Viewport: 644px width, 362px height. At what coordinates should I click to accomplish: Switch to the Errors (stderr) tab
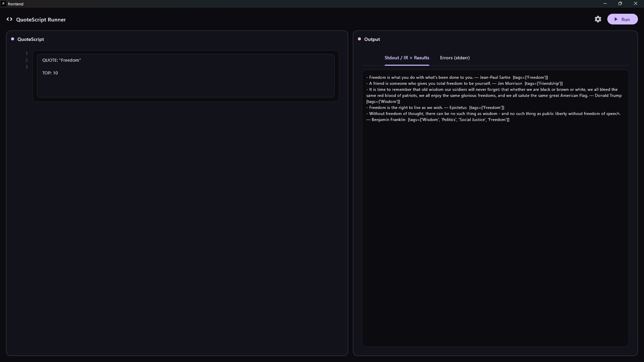point(454,58)
